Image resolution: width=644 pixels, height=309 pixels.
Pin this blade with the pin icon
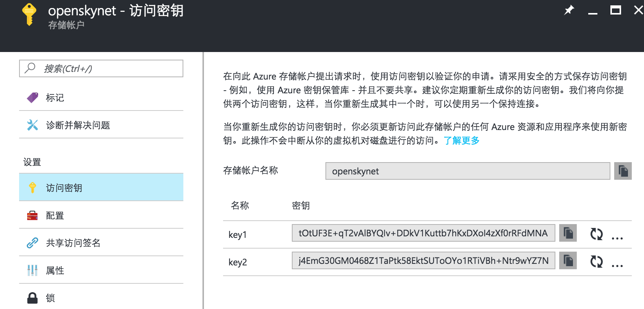point(569,10)
